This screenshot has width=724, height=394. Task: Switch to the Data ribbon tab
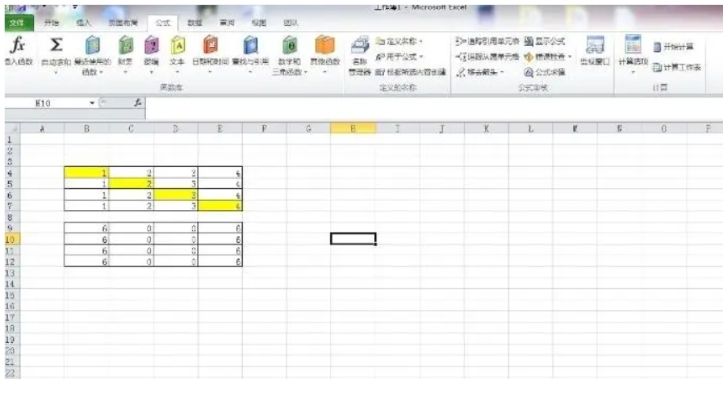(195, 23)
